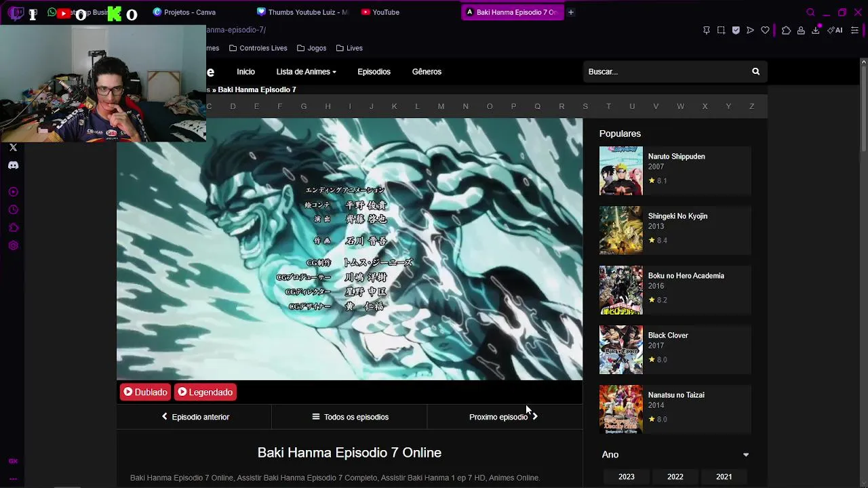Select the Baki Hanma Episodio 7 tab
Viewport: 868px width, 488px height.
coord(512,12)
